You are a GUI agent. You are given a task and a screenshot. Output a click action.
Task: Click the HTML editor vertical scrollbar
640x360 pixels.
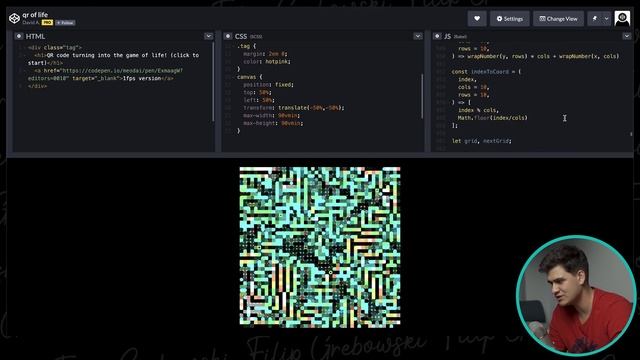click(213, 81)
